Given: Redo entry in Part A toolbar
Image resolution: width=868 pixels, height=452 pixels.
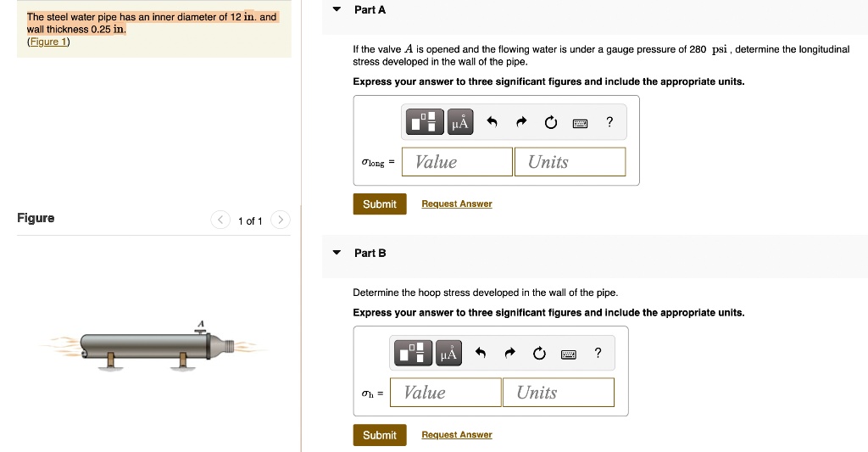Looking at the screenshot, I should point(521,122).
